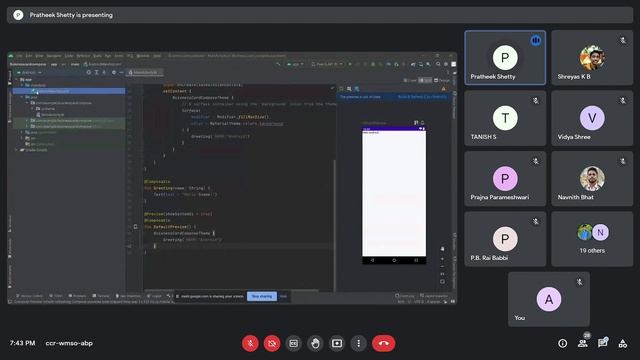Screen dimensions: 640x360
Task: Open the Pixel device selector dropdown
Action: (x=327, y=64)
